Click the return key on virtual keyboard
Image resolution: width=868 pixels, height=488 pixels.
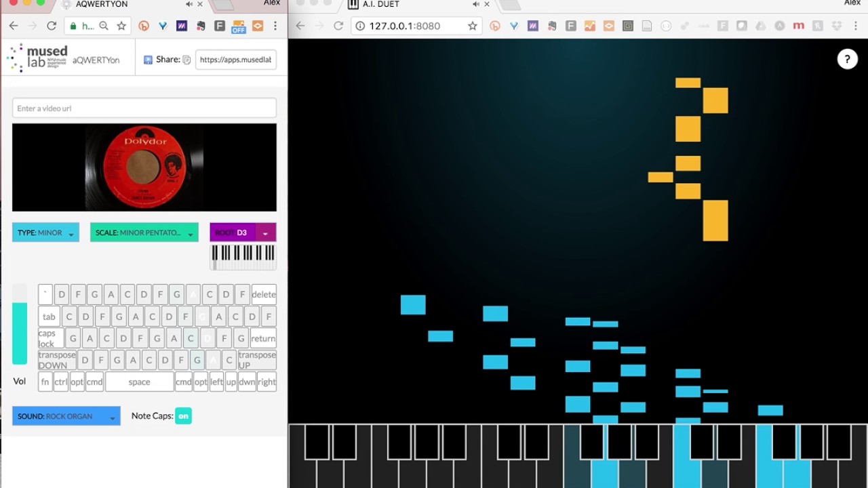(x=263, y=338)
